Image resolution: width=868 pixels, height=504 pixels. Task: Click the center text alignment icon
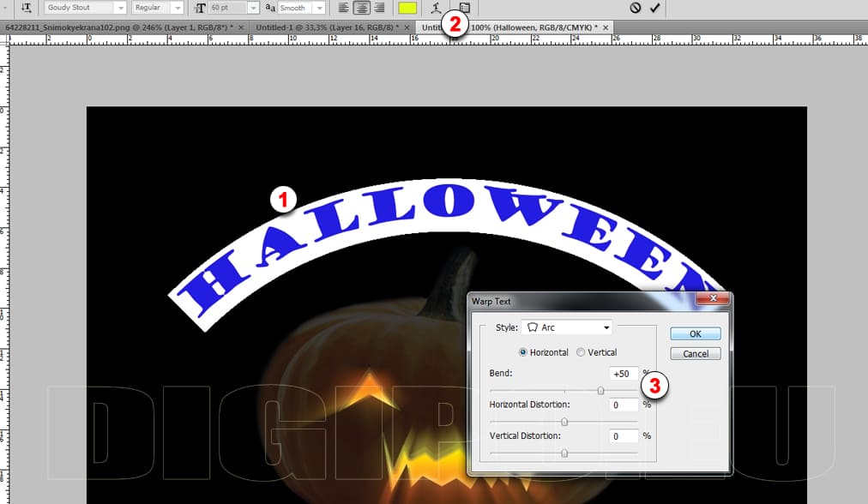click(x=361, y=8)
